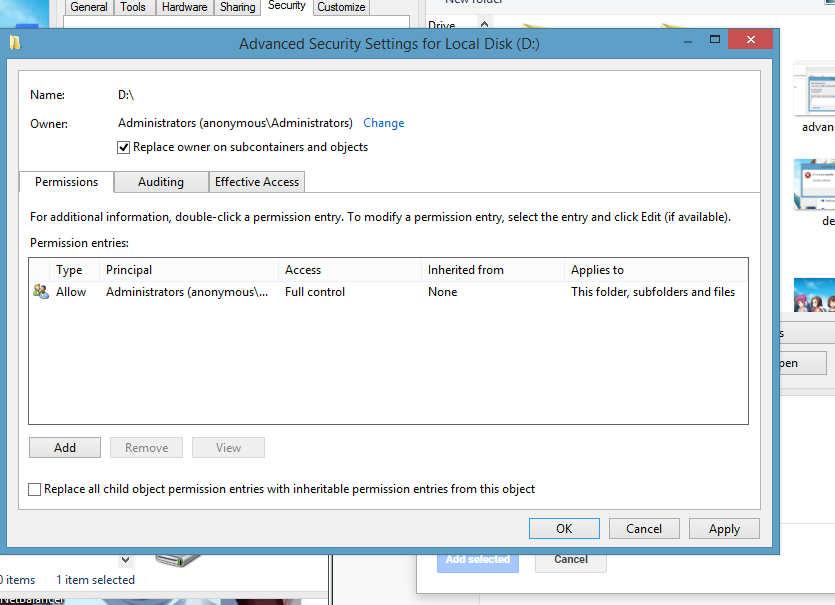Click the drive icon in the Explorer window below
This screenshot has height=605, width=835.
tap(178, 560)
